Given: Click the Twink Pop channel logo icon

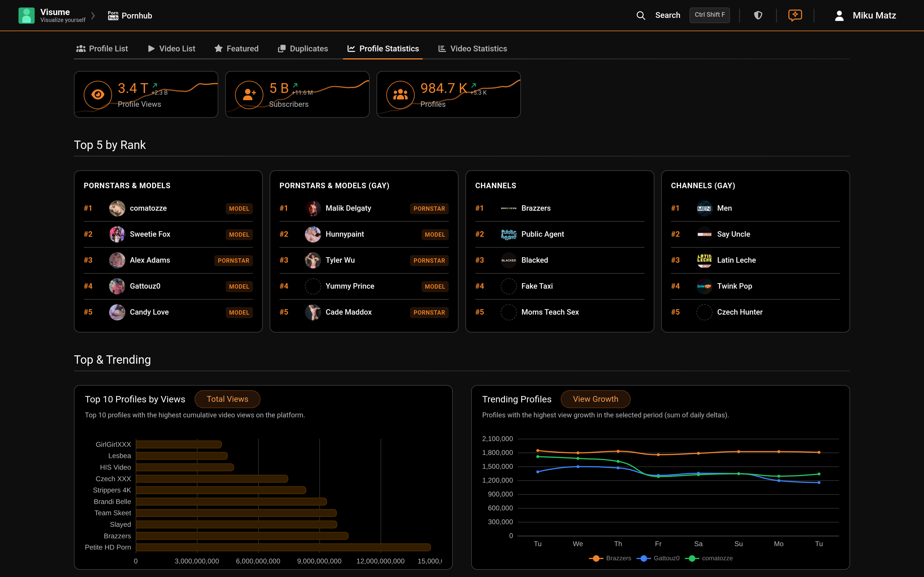Looking at the screenshot, I should [x=704, y=286].
